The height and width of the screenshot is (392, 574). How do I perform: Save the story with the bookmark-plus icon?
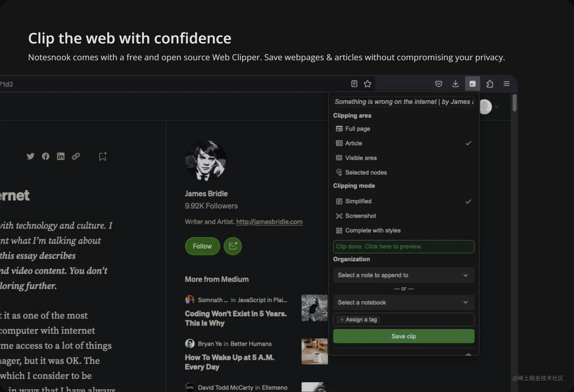[x=103, y=156]
